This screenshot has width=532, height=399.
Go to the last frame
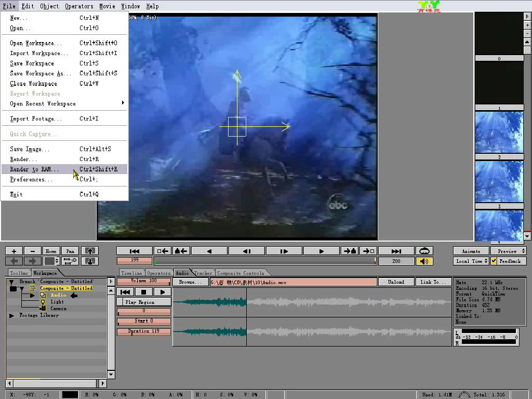pos(396,251)
